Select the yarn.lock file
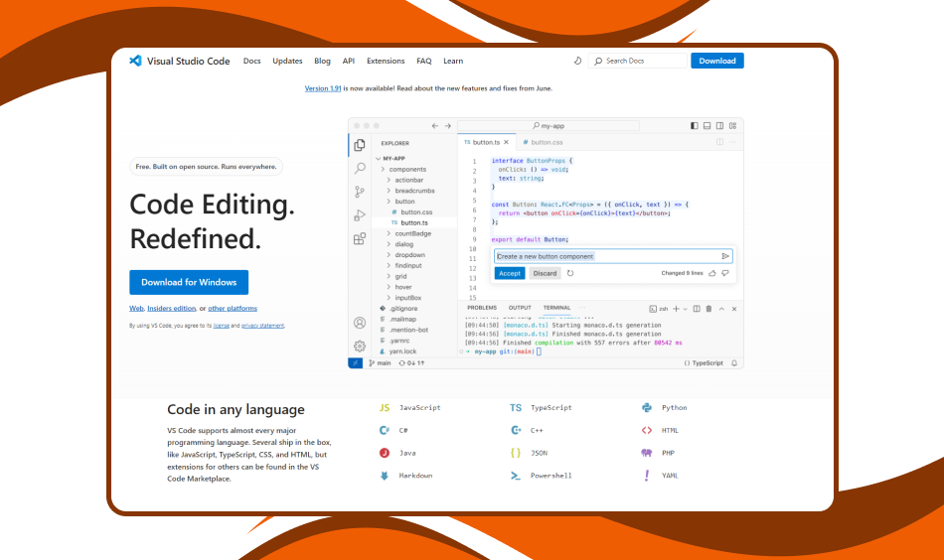Image resolution: width=944 pixels, height=560 pixels. pyautogui.click(x=397, y=351)
